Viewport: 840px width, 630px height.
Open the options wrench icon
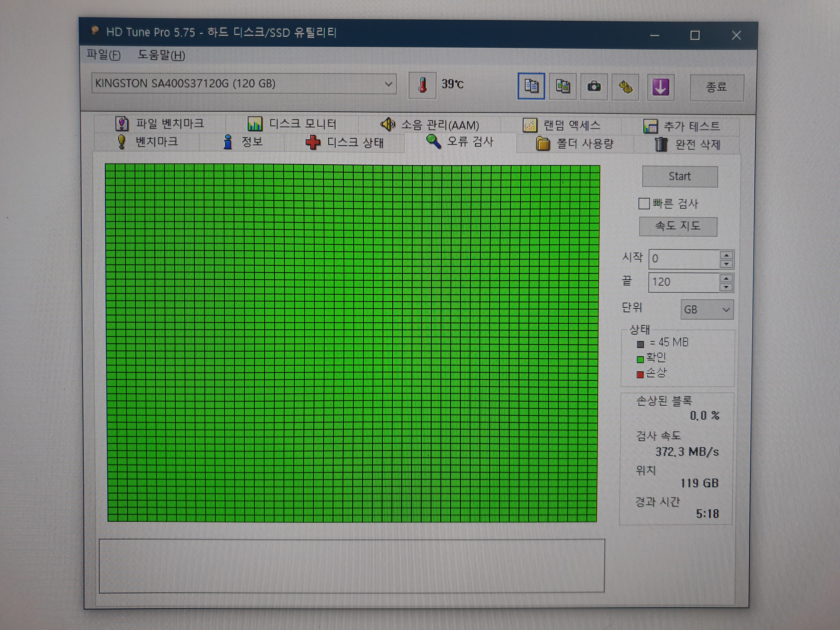625,87
